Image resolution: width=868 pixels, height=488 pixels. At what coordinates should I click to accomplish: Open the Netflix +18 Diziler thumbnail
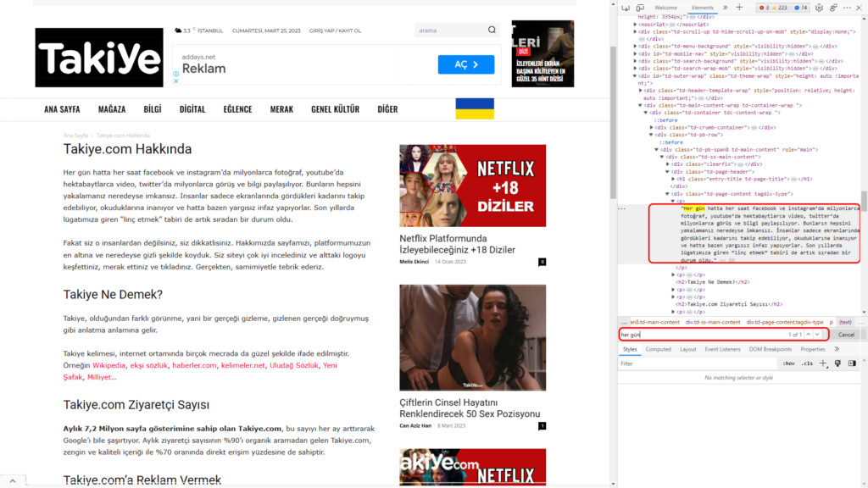click(x=473, y=186)
